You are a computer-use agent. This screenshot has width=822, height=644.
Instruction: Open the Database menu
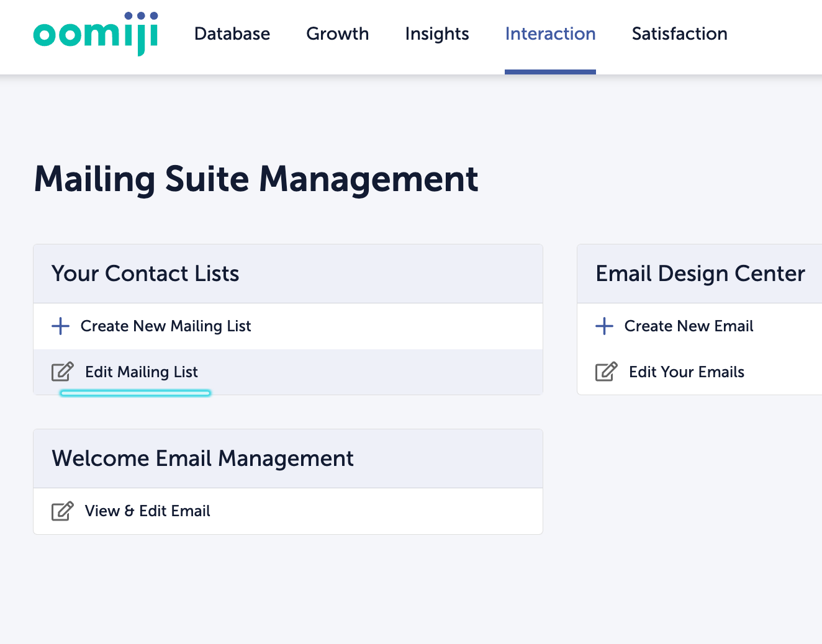click(x=232, y=34)
